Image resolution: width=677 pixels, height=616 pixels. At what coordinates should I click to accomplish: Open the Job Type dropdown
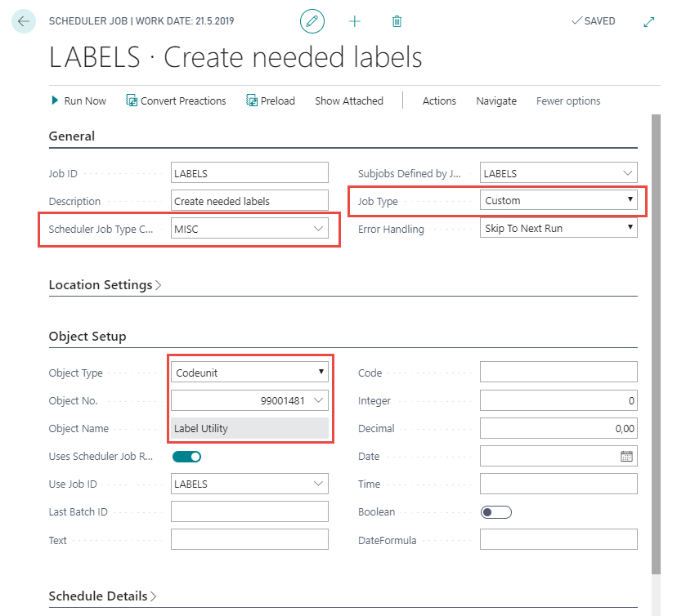click(x=558, y=200)
